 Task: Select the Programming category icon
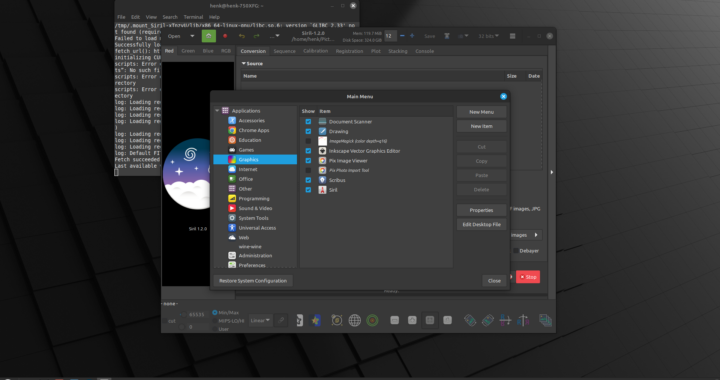232,199
